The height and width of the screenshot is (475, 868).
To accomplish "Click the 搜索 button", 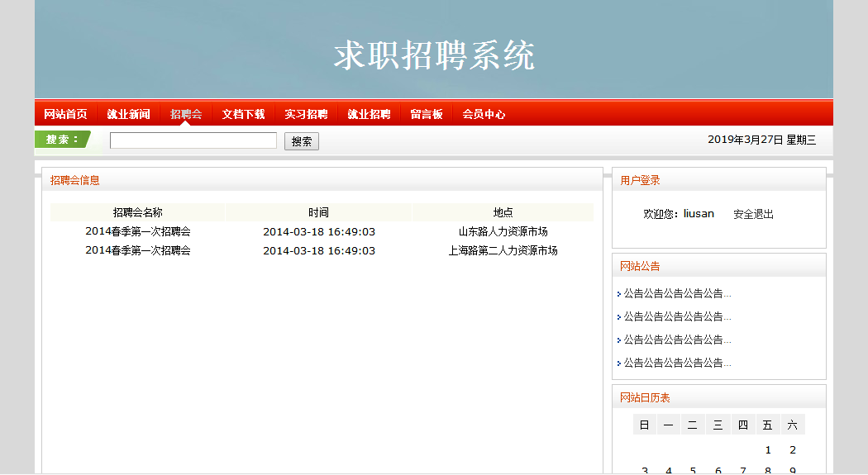I will point(302,141).
